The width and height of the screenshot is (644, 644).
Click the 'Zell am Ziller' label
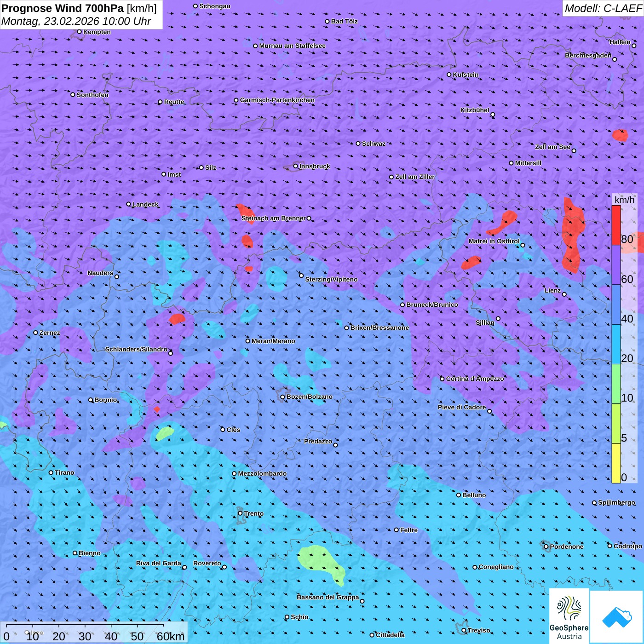pyautogui.click(x=415, y=177)
